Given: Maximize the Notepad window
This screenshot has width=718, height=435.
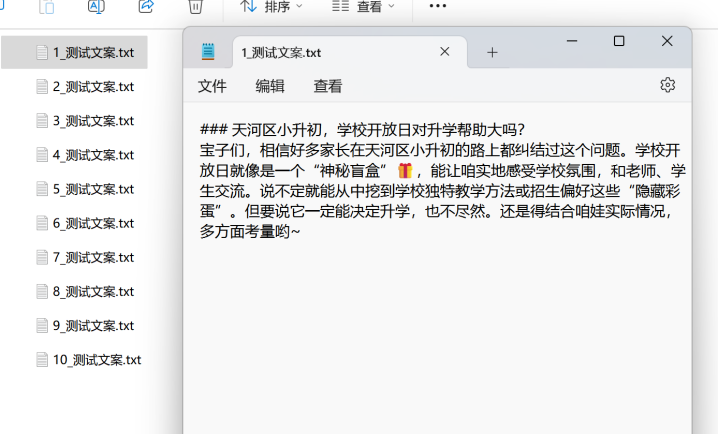Looking at the screenshot, I should pyautogui.click(x=619, y=41).
